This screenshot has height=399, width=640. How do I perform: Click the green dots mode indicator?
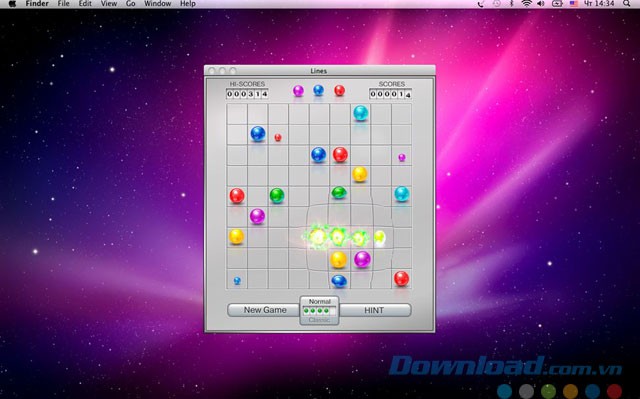coord(319,311)
